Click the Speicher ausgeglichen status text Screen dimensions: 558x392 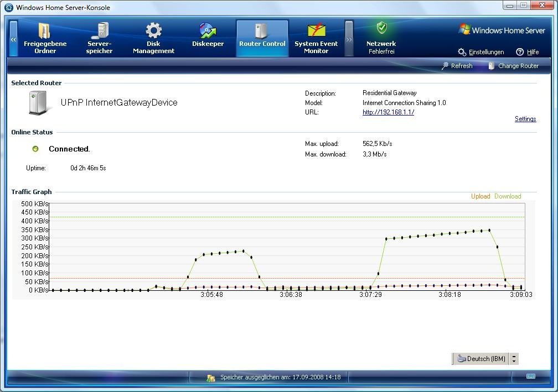point(281,377)
